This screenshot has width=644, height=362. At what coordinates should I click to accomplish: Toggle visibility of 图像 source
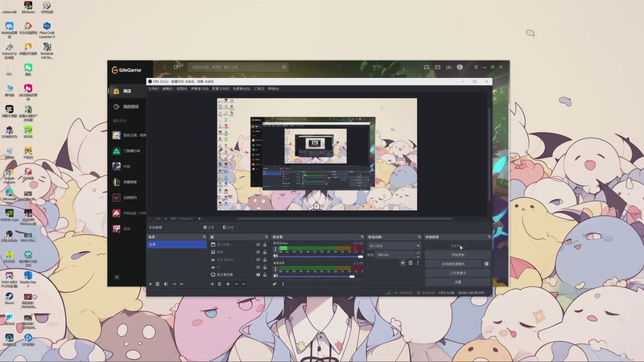coord(258,252)
